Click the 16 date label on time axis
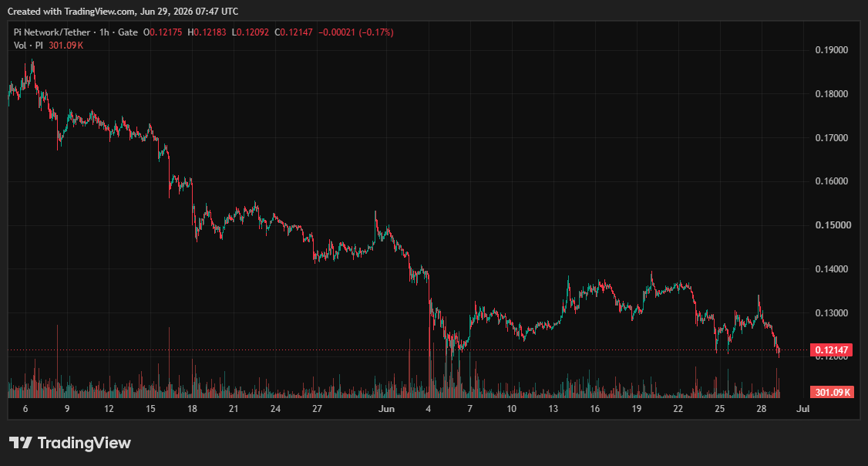The width and height of the screenshot is (868, 466). pyautogui.click(x=594, y=408)
